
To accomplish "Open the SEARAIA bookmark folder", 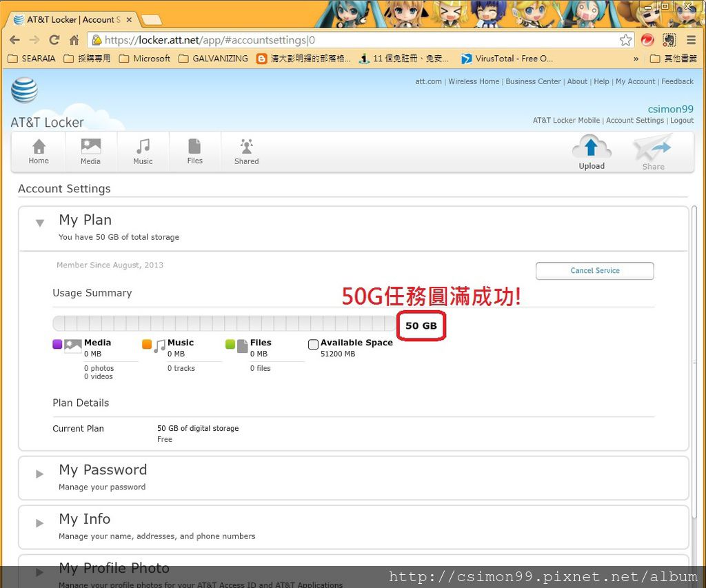I will pos(32,59).
